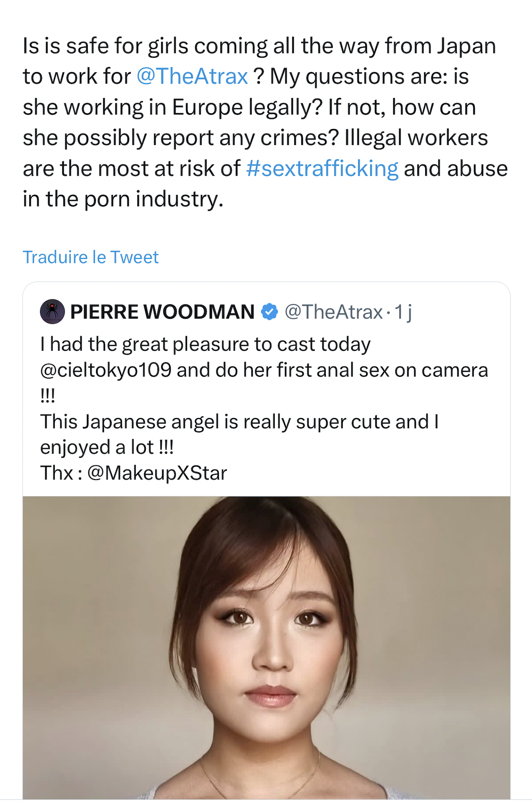Open the @cieltokyo109 mention

(x=106, y=370)
